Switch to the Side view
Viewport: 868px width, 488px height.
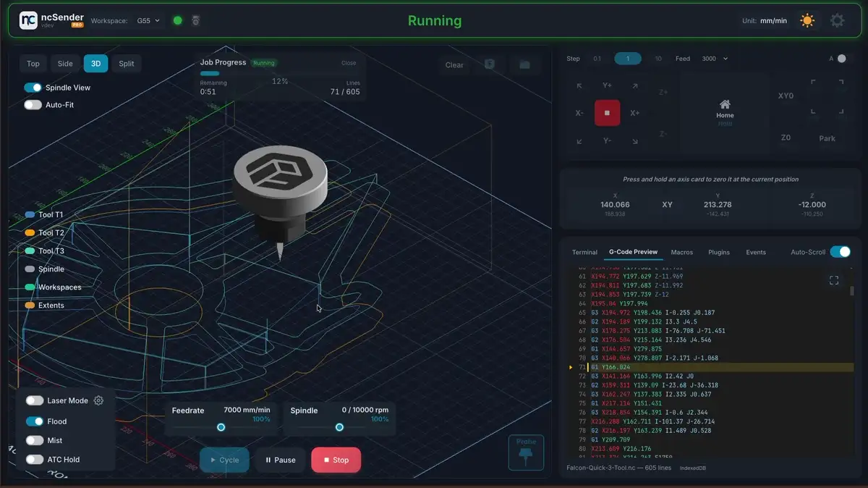(65, 64)
